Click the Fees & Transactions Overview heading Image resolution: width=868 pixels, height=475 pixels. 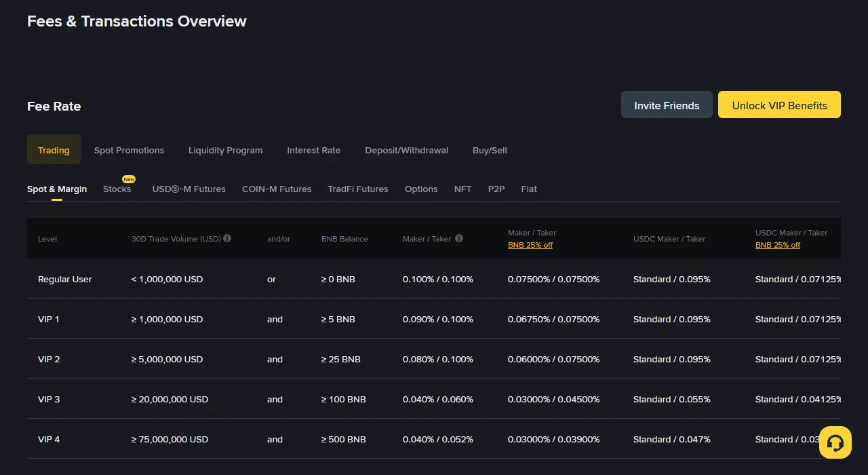pos(137,21)
